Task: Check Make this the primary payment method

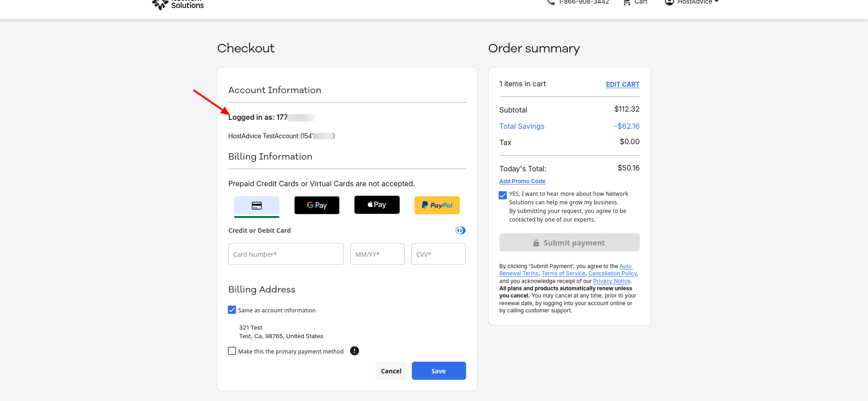Action: 232,351
